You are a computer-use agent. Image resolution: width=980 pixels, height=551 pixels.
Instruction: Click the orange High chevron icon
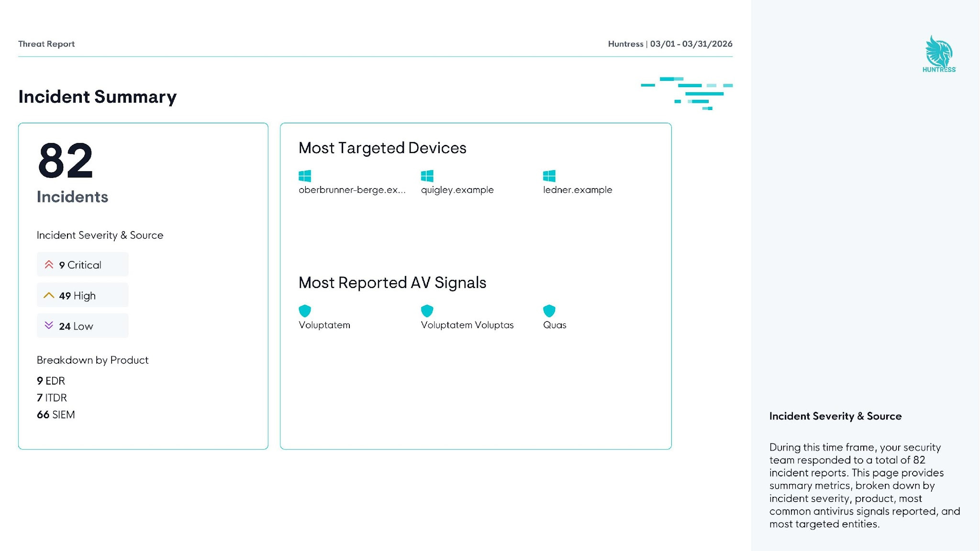click(x=49, y=296)
